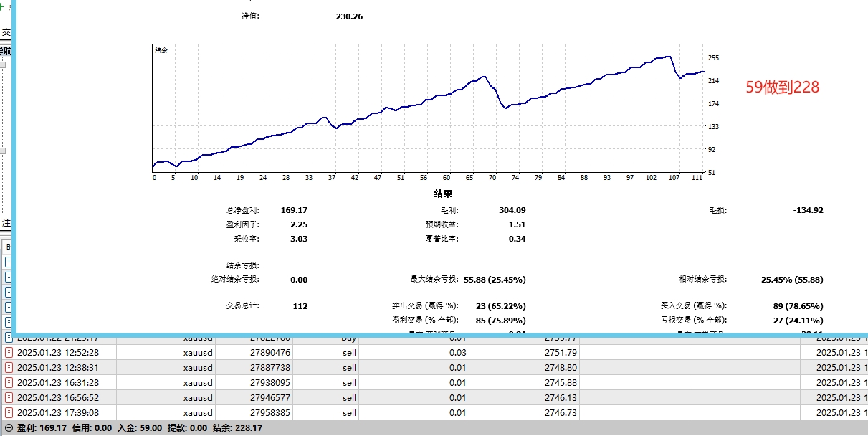Click ticket number 27946577

(x=270, y=397)
